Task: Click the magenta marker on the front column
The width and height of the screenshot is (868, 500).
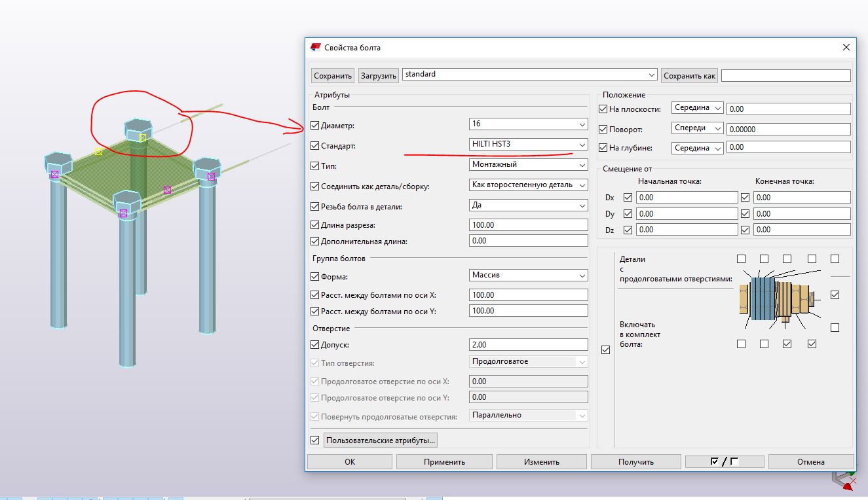Action: click(x=123, y=213)
